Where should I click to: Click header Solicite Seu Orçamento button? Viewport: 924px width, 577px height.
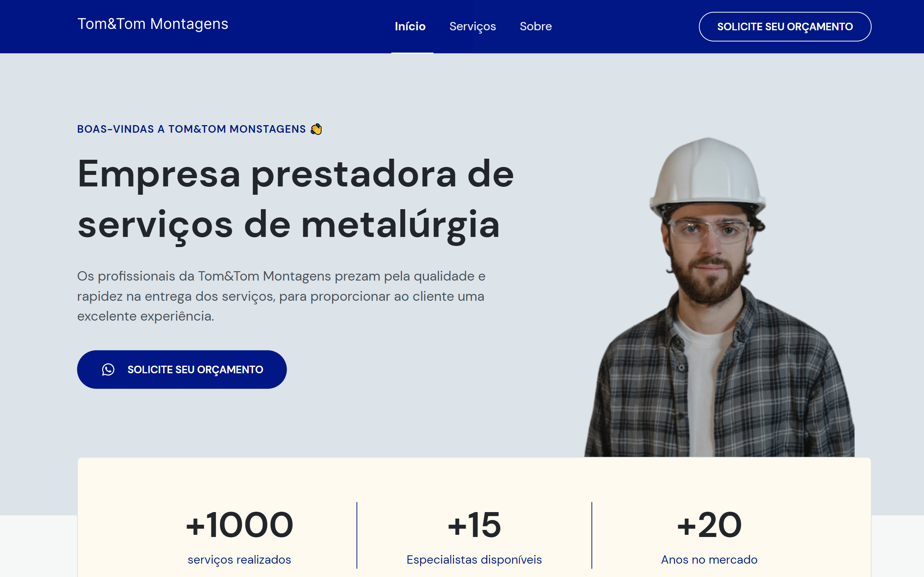click(785, 27)
